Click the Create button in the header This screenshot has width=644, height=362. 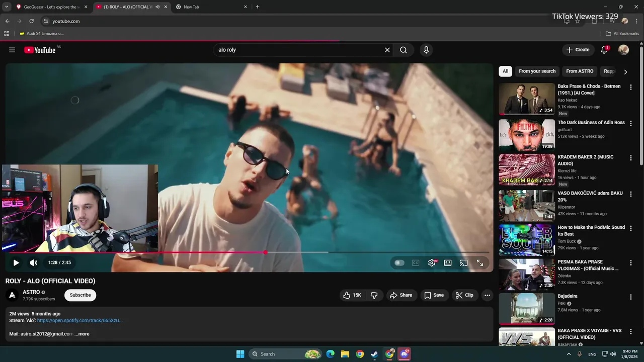pyautogui.click(x=578, y=50)
